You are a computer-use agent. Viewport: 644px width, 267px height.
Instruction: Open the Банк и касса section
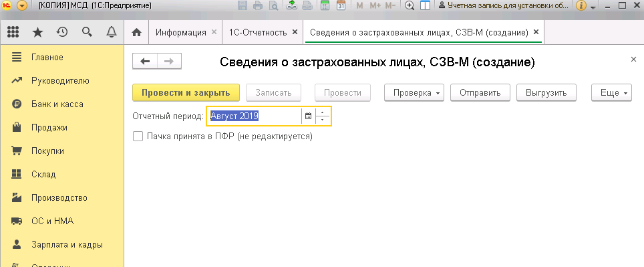(61, 104)
